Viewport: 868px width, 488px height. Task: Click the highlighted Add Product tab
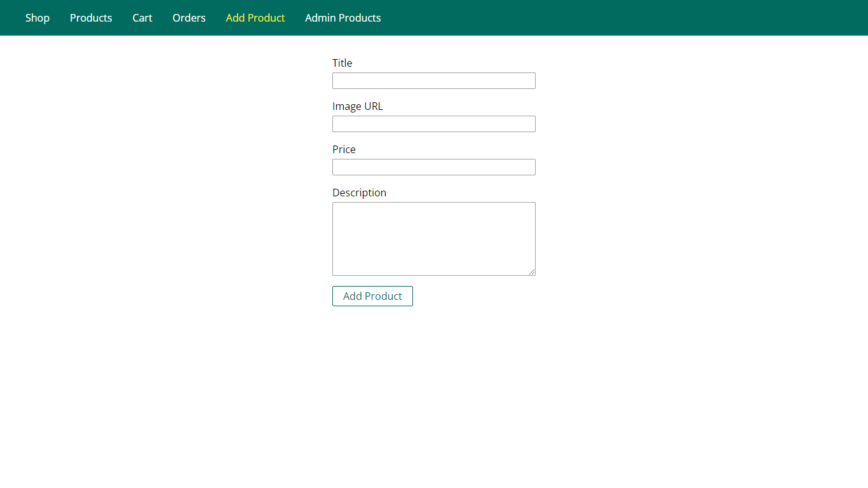[x=255, y=18]
